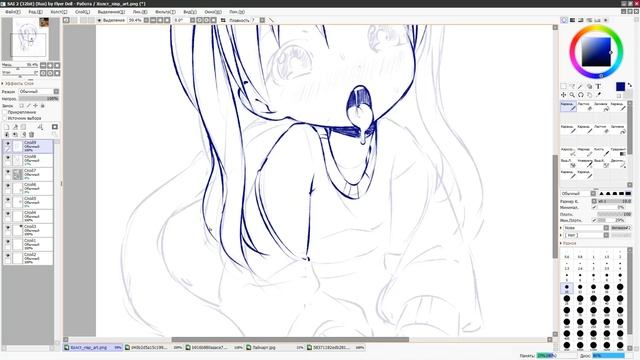Choose the Заливка bucket preset in top row
Image resolution: width=640 pixels, height=360 pixels.
(602, 107)
